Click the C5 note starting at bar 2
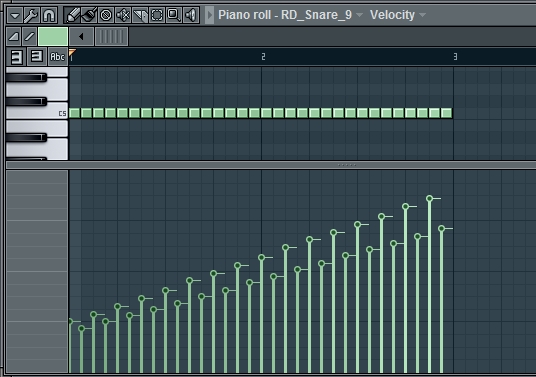 (x=267, y=113)
